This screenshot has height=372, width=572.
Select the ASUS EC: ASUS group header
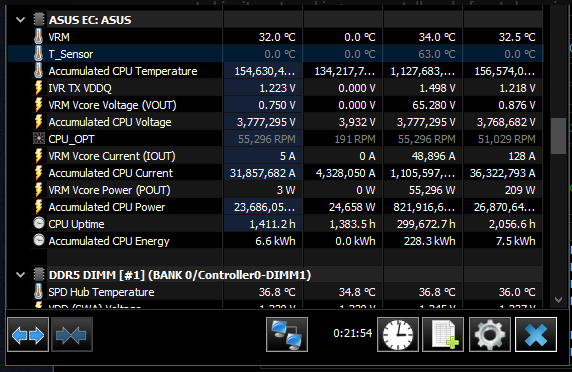pyautogui.click(x=90, y=20)
